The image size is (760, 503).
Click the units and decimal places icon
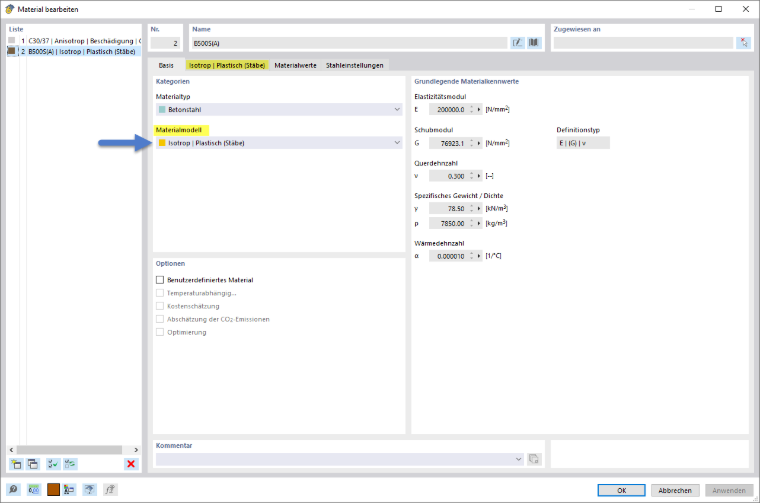point(33,489)
